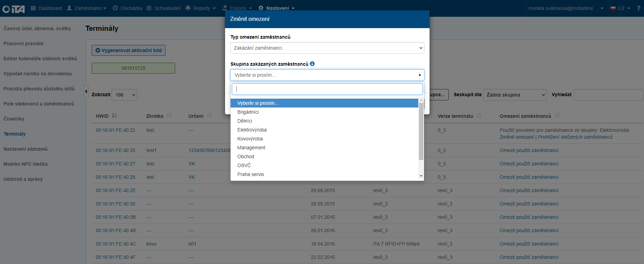Click the info icon beside Skupina zakázaných zaměstnanců
This screenshot has width=644, height=264.
(x=312, y=64)
